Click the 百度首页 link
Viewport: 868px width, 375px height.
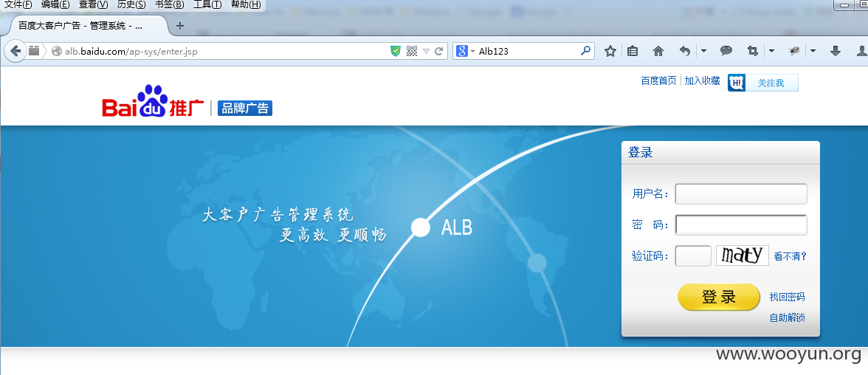658,81
